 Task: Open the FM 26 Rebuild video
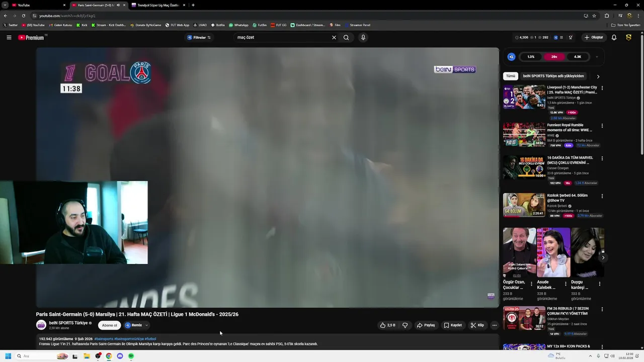click(524, 318)
